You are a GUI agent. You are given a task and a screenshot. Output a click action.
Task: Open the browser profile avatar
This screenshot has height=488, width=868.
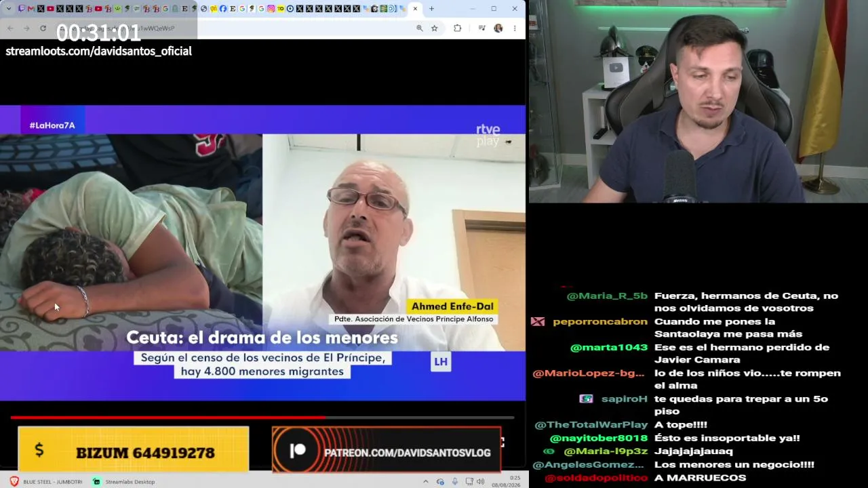coord(498,28)
